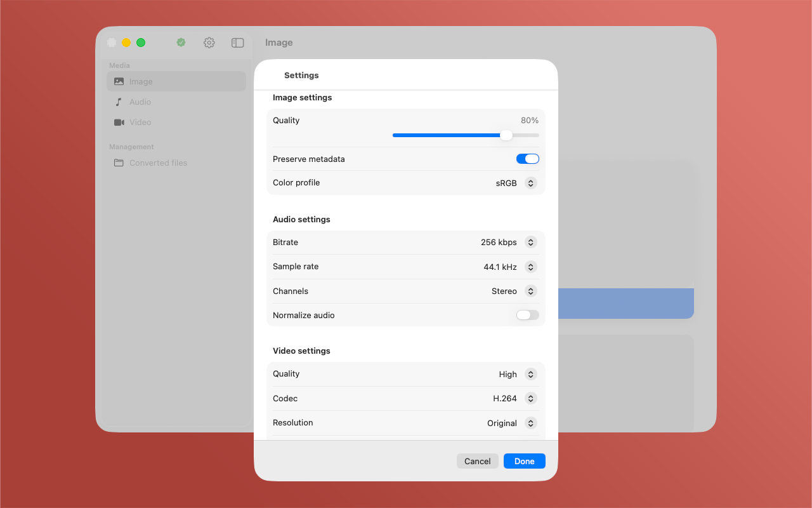Viewport: 812px width, 508px height.
Task: Click the Preserve metadata label
Action: [309, 159]
